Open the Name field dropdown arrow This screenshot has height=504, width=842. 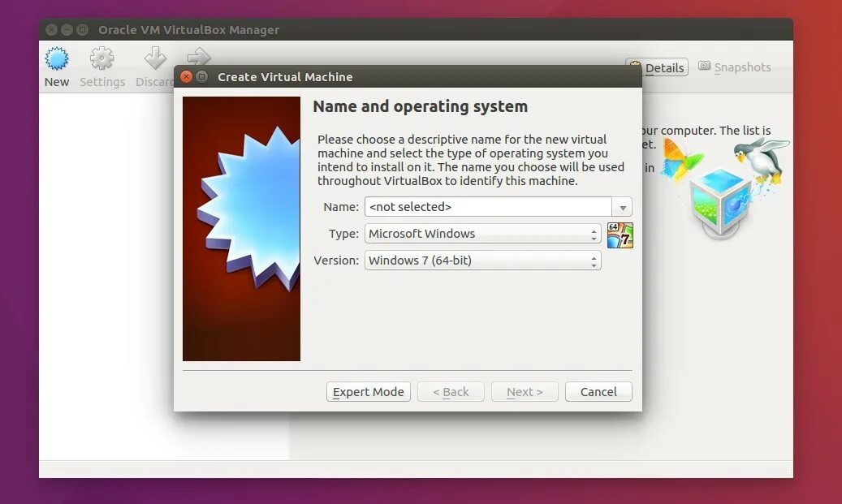point(623,207)
